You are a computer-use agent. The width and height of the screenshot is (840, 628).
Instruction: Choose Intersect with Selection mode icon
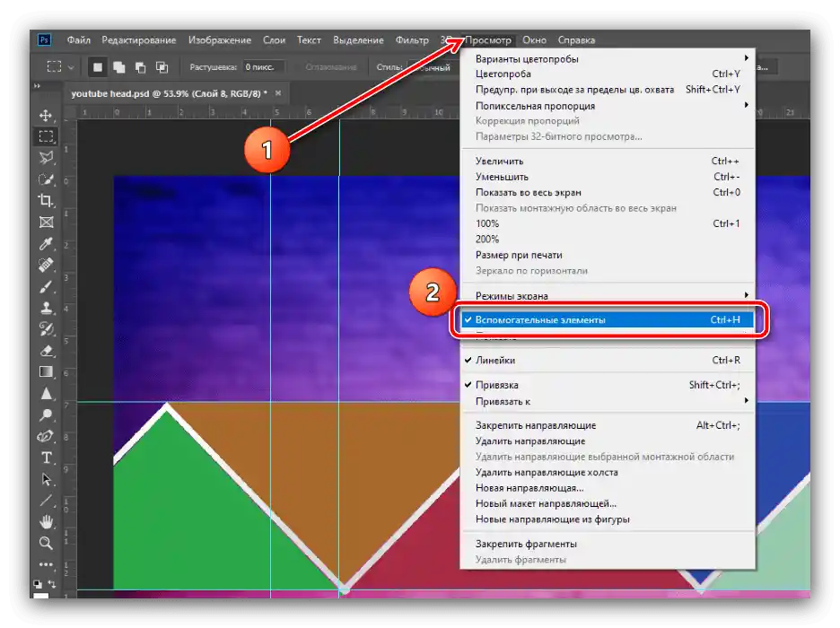click(x=162, y=67)
